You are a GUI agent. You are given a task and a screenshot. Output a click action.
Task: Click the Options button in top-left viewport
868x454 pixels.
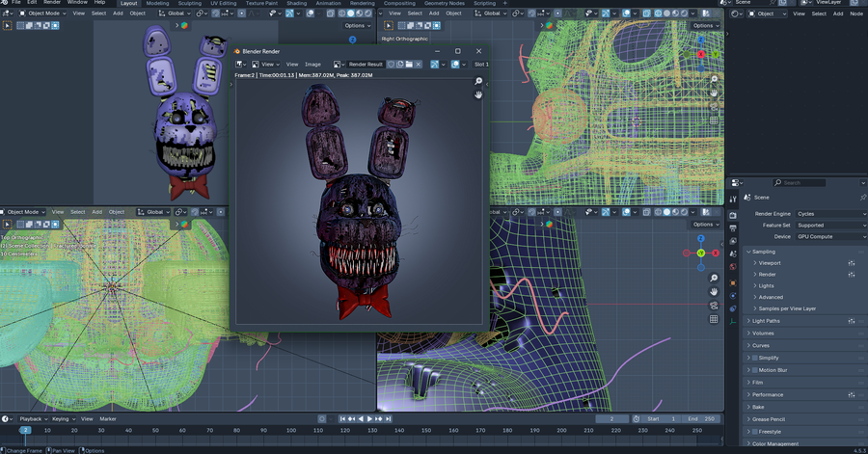tap(356, 26)
